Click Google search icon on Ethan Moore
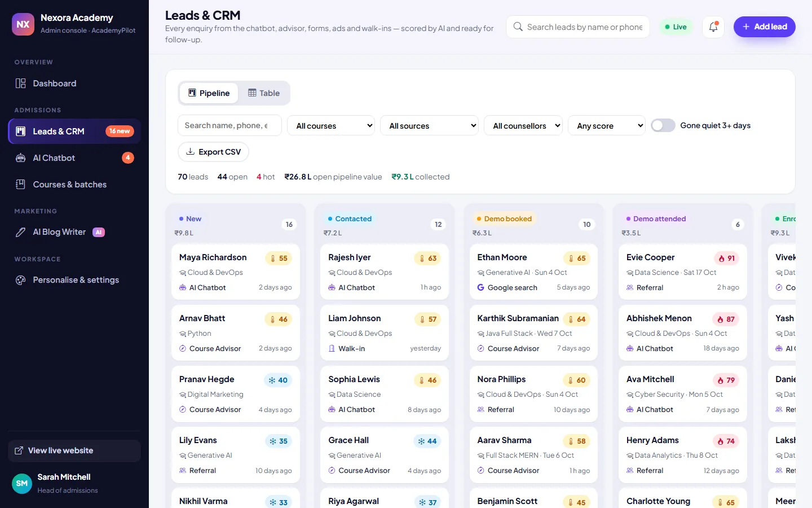This screenshot has height=508, width=812. (x=481, y=288)
